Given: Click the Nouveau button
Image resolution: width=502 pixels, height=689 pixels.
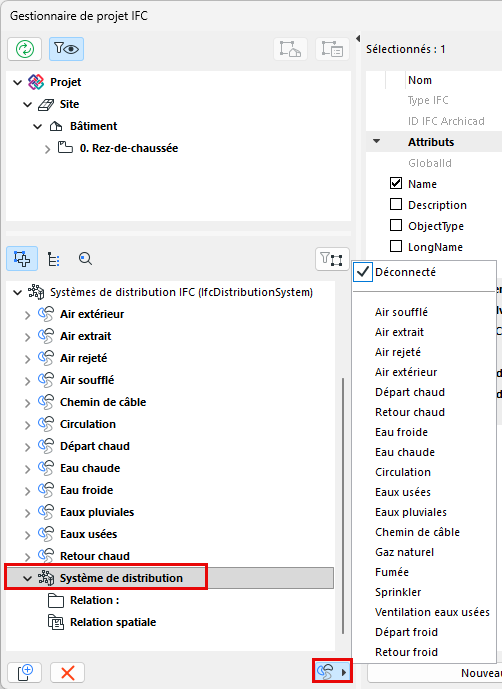Looking at the screenshot, I should click(435, 673).
